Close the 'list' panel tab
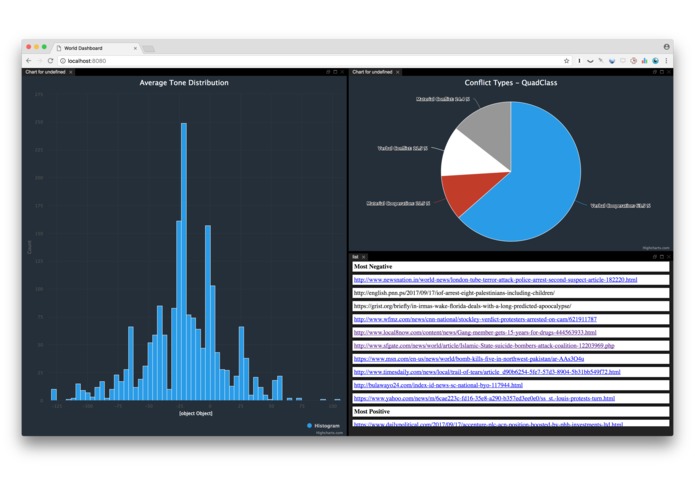The height and width of the screenshot is (494, 695). tap(363, 257)
